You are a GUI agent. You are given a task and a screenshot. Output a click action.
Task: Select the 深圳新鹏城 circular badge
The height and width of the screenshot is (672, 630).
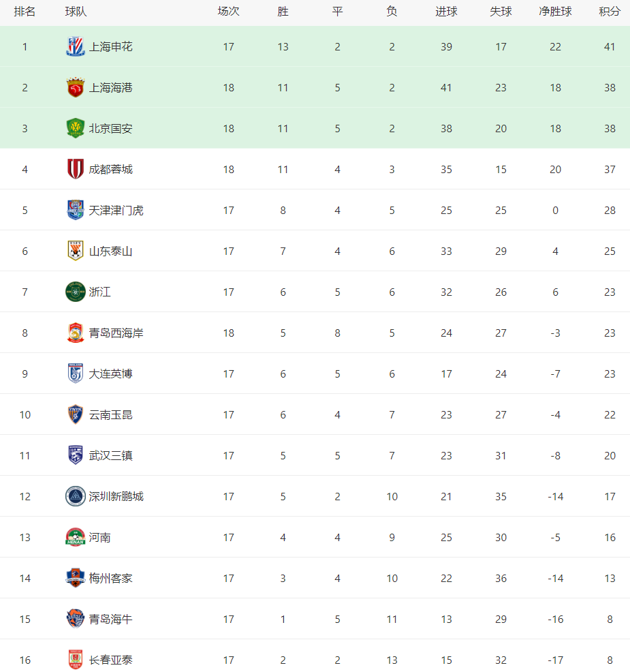[76, 496]
